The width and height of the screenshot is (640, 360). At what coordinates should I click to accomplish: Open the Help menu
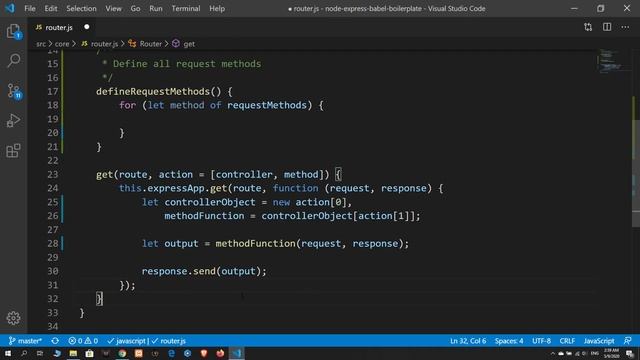(217, 8)
